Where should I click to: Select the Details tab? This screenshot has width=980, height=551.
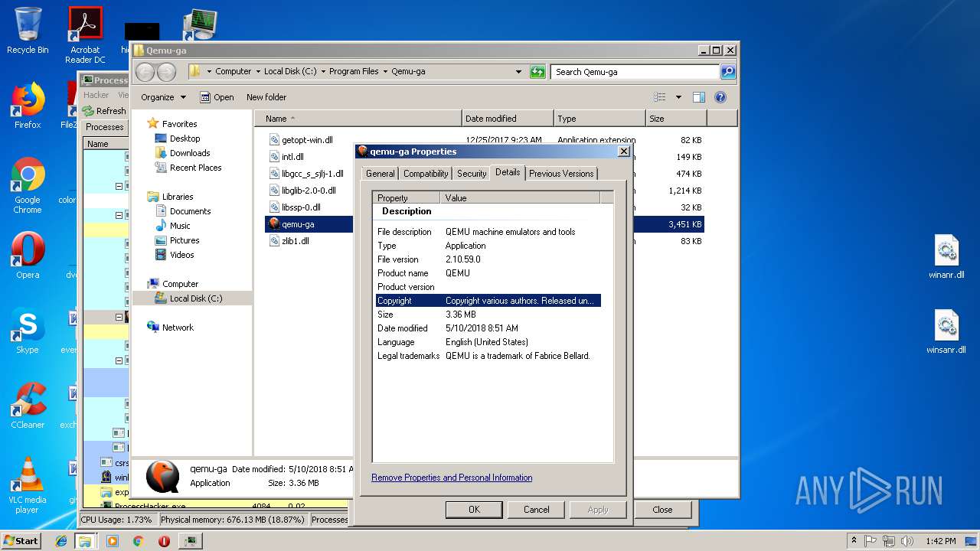pyautogui.click(x=508, y=172)
